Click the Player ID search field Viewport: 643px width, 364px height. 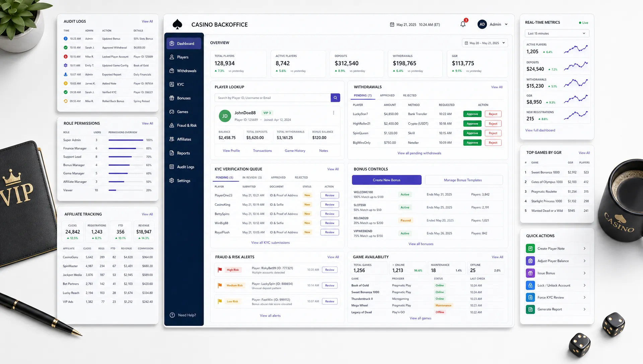tap(273, 98)
